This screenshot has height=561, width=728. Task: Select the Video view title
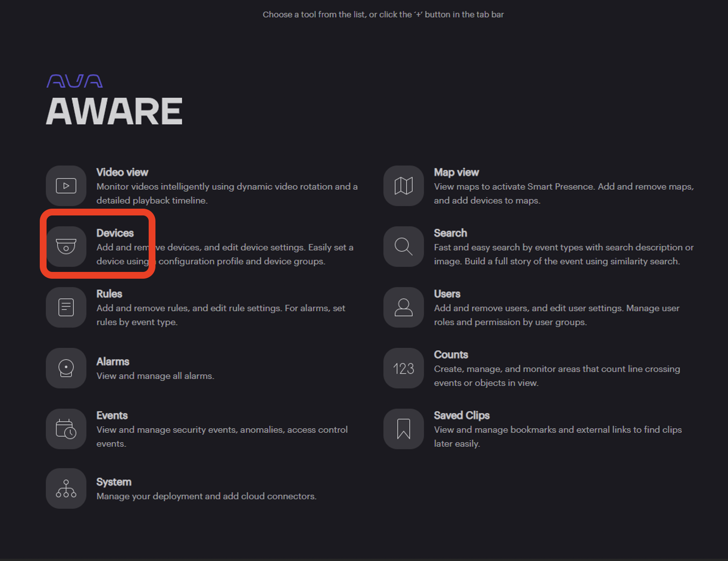[122, 172]
